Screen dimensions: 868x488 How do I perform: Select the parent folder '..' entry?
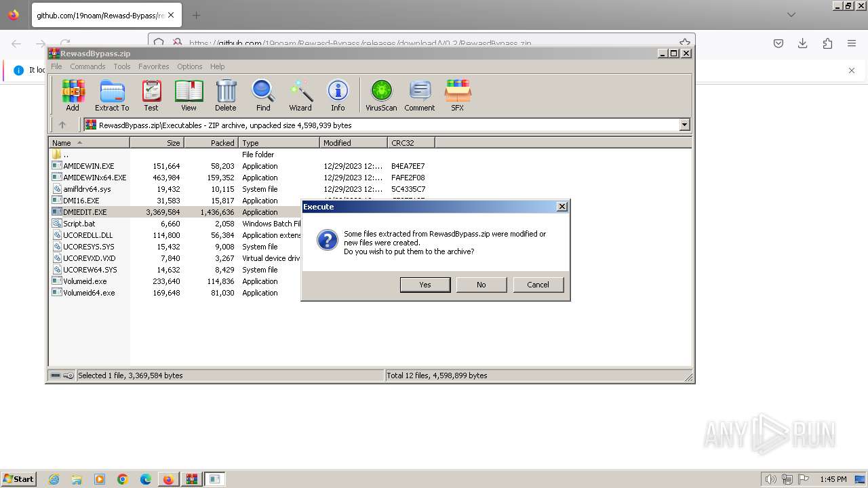point(61,155)
